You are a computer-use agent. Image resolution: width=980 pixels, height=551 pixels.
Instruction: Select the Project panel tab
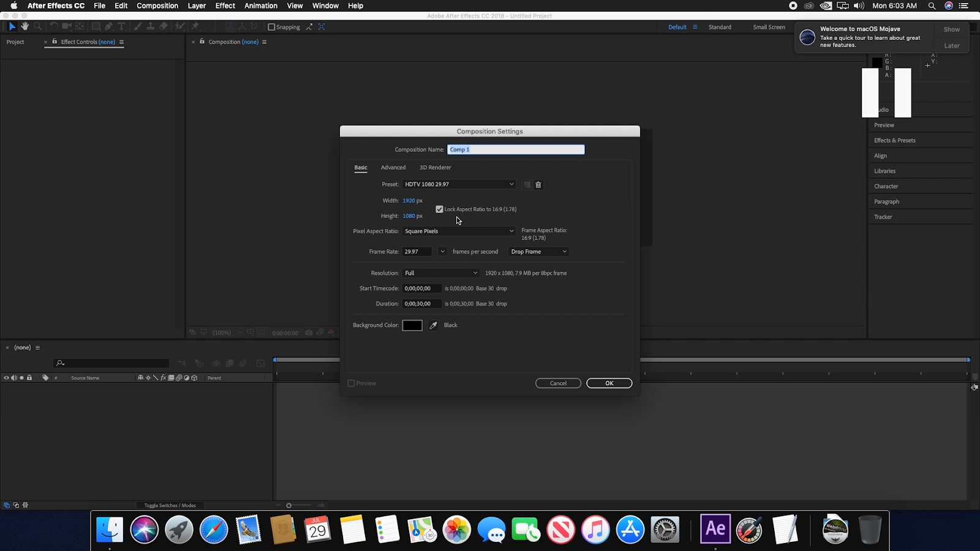[x=15, y=42]
